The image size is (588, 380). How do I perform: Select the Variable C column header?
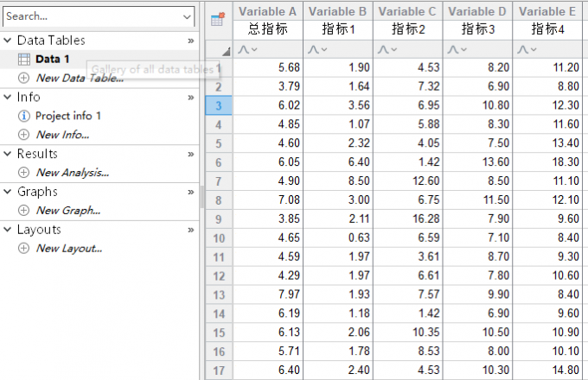407,11
